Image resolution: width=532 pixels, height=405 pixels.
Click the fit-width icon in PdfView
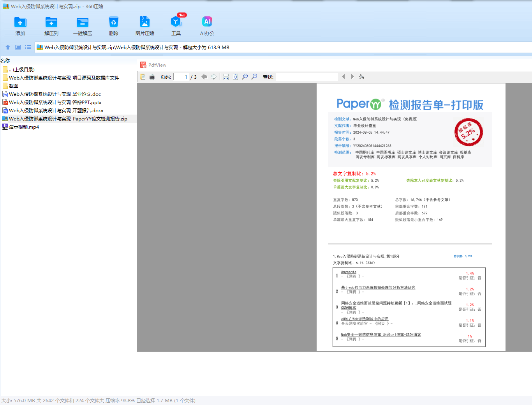226,77
